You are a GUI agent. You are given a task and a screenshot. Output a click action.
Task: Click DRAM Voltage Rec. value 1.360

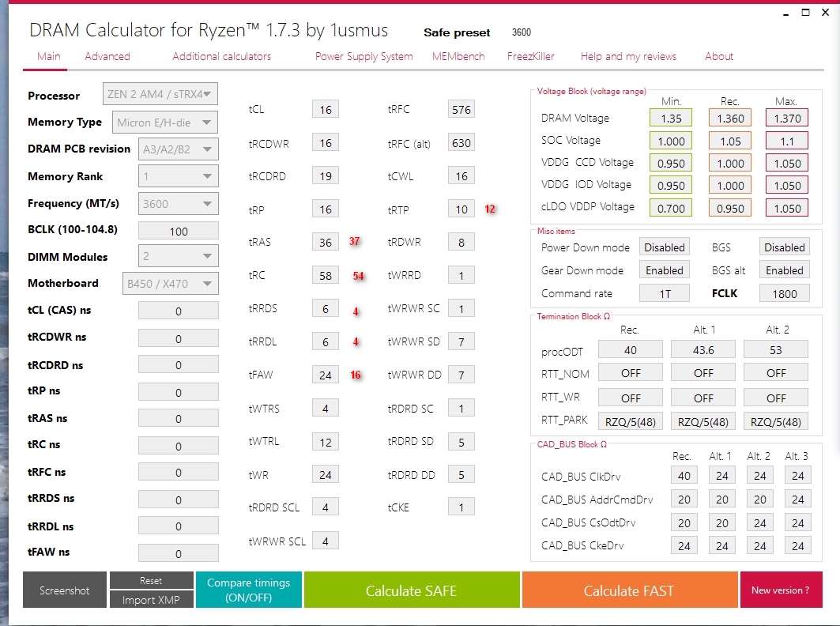pyautogui.click(x=730, y=118)
